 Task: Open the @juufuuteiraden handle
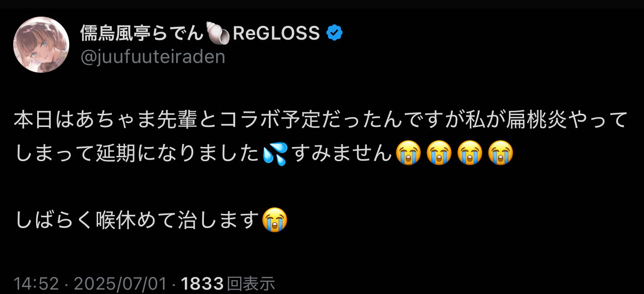pyautogui.click(x=153, y=57)
